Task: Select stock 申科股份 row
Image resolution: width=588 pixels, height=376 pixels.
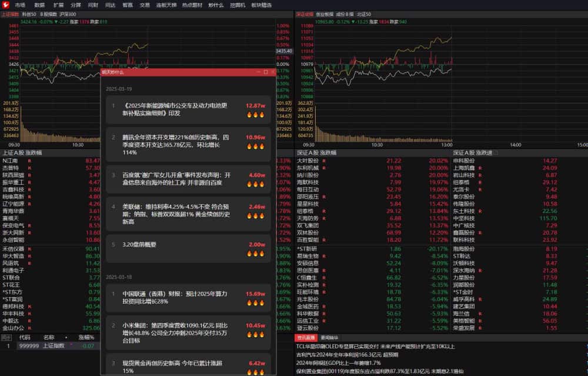Action: pos(520,161)
